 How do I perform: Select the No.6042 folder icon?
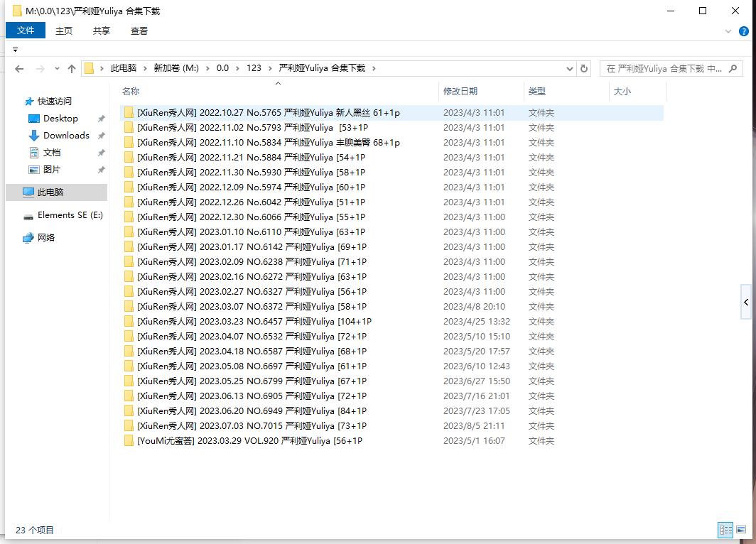[129, 202]
